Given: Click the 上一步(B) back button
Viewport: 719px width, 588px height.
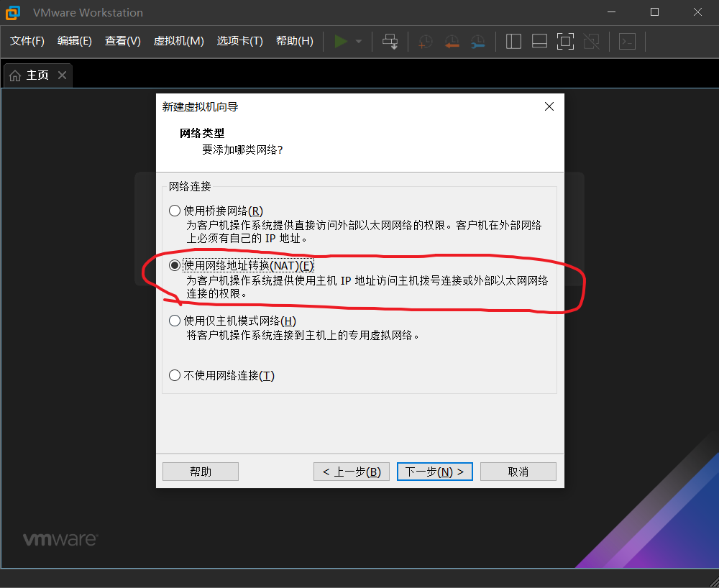Looking at the screenshot, I should pos(352,472).
